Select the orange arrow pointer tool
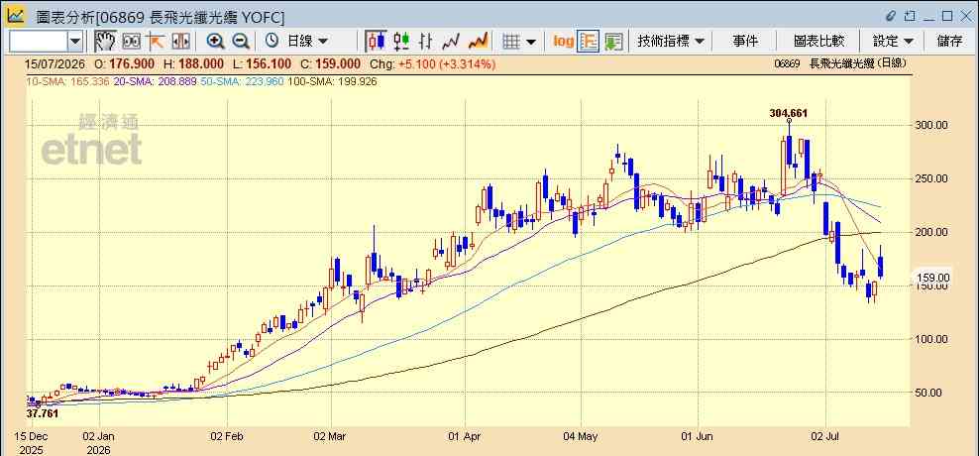This screenshot has height=456, width=980. coord(155,42)
